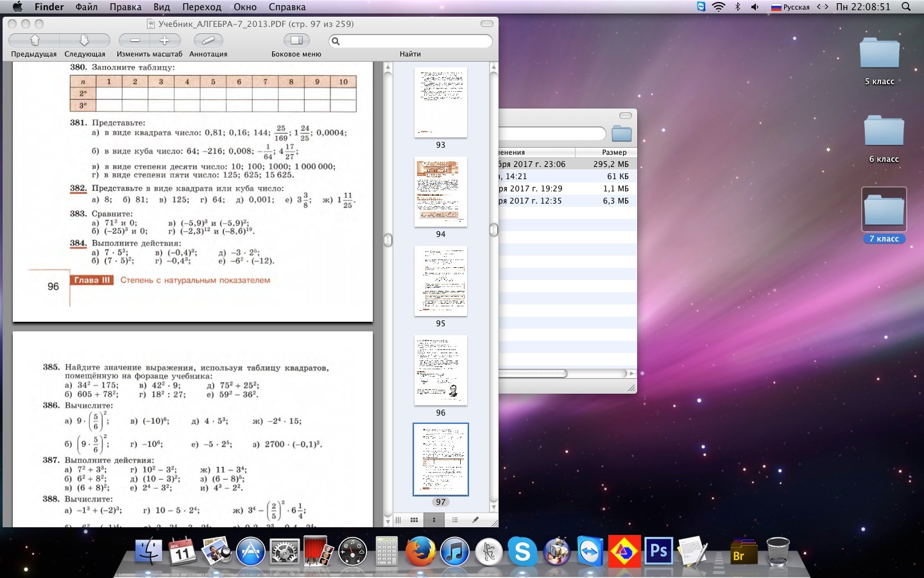Zoom out with the minus button
This screenshot has height=578, width=924.
pyautogui.click(x=135, y=40)
